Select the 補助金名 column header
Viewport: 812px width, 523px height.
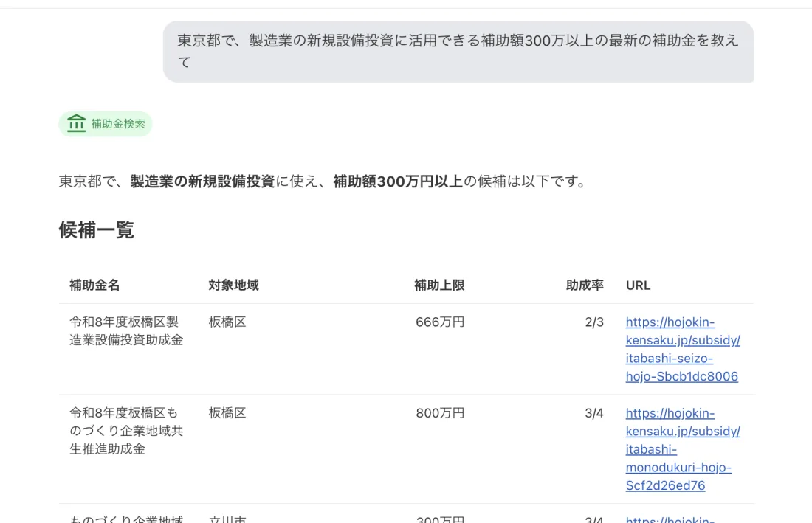coord(94,285)
